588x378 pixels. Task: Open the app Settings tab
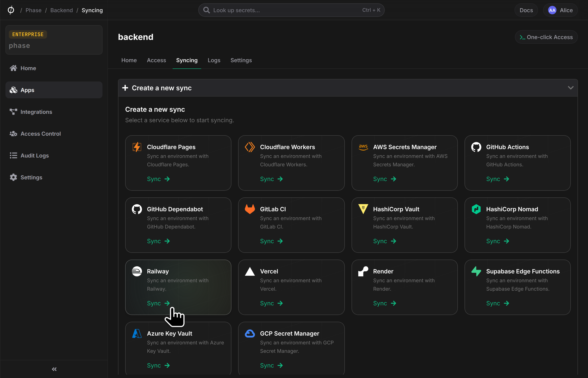point(241,60)
